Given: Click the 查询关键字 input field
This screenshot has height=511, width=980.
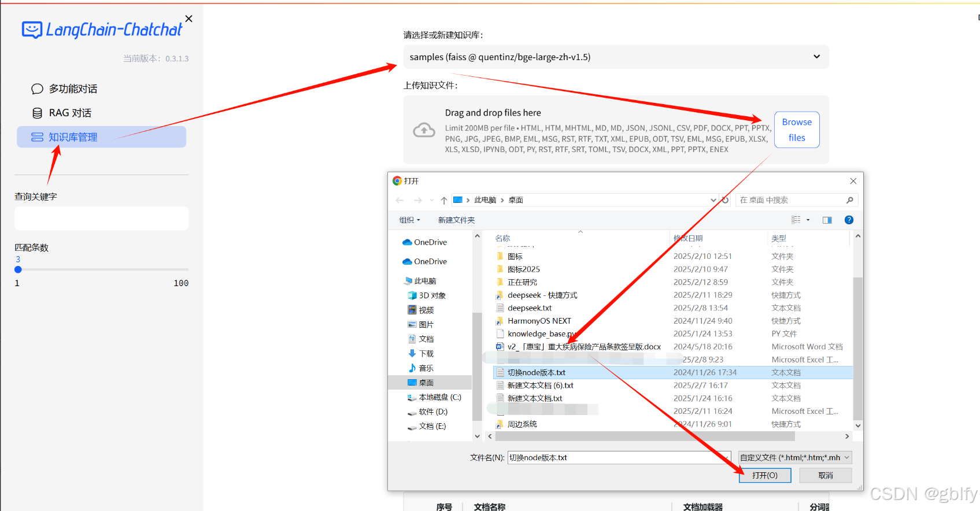Looking at the screenshot, I should pyautogui.click(x=101, y=219).
